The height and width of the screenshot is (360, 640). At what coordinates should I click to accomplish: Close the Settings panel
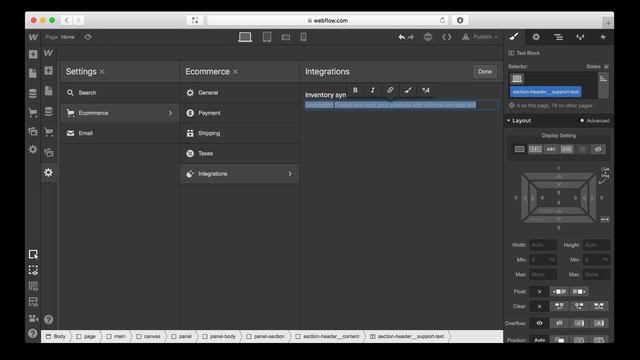coord(102,72)
